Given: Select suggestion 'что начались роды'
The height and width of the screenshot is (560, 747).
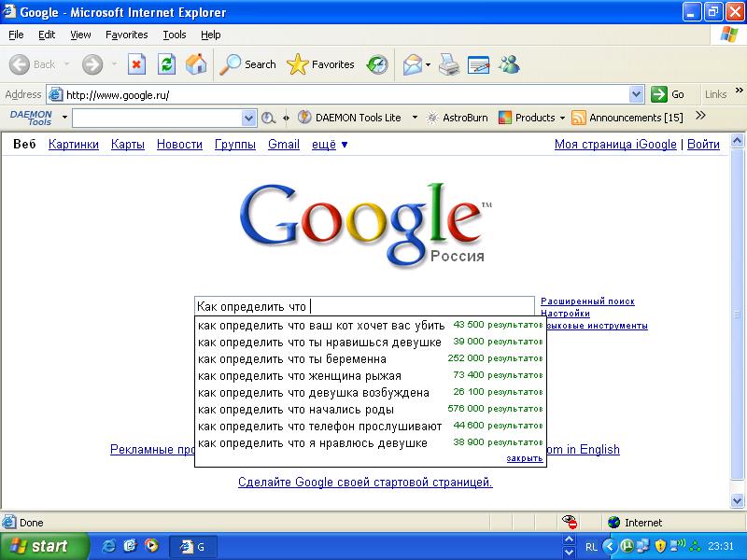Looking at the screenshot, I should click(x=370, y=409).
